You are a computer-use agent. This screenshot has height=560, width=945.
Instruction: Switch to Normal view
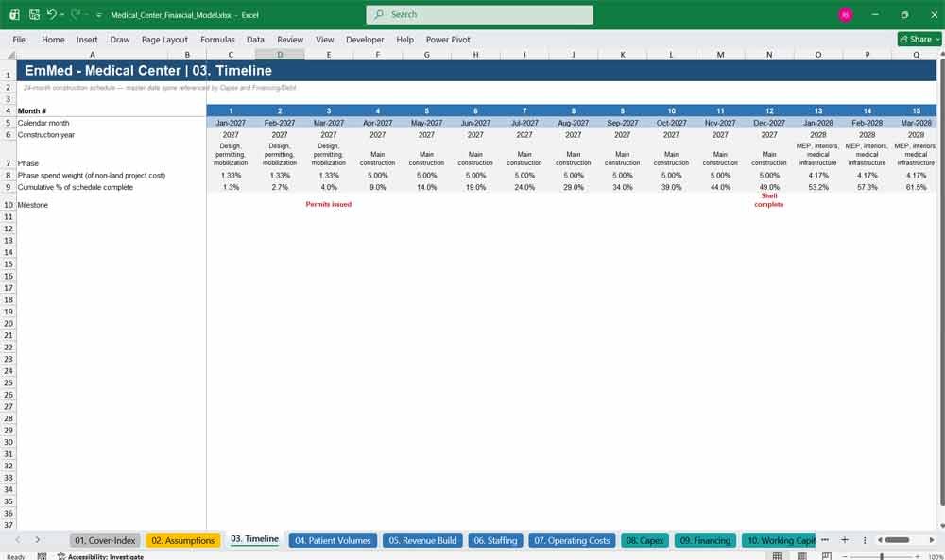click(x=778, y=556)
